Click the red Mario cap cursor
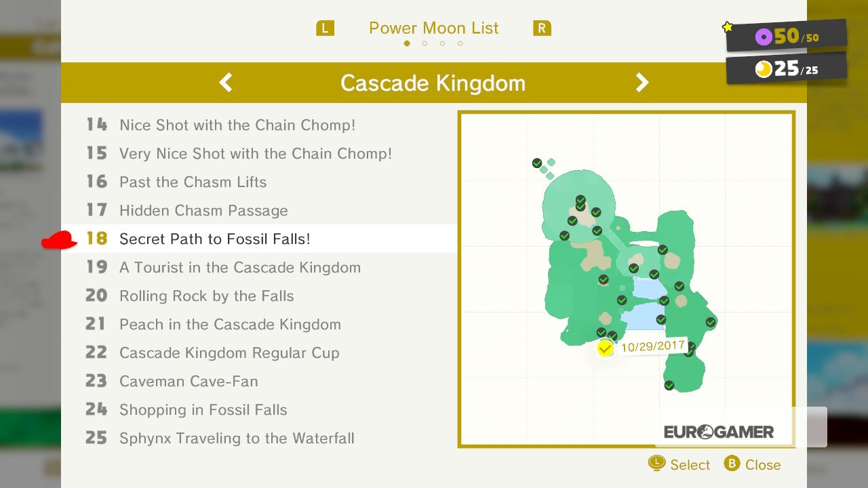868x488 pixels. click(60, 240)
